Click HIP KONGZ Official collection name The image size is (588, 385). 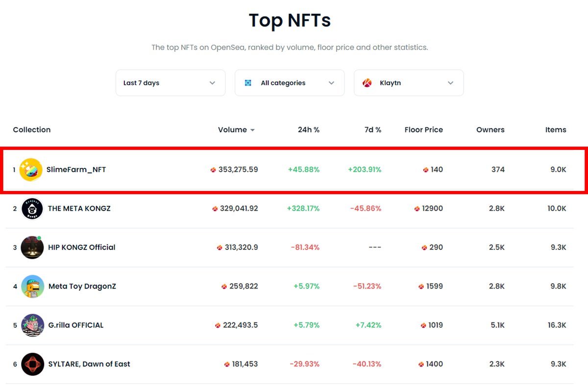click(x=82, y=247)
